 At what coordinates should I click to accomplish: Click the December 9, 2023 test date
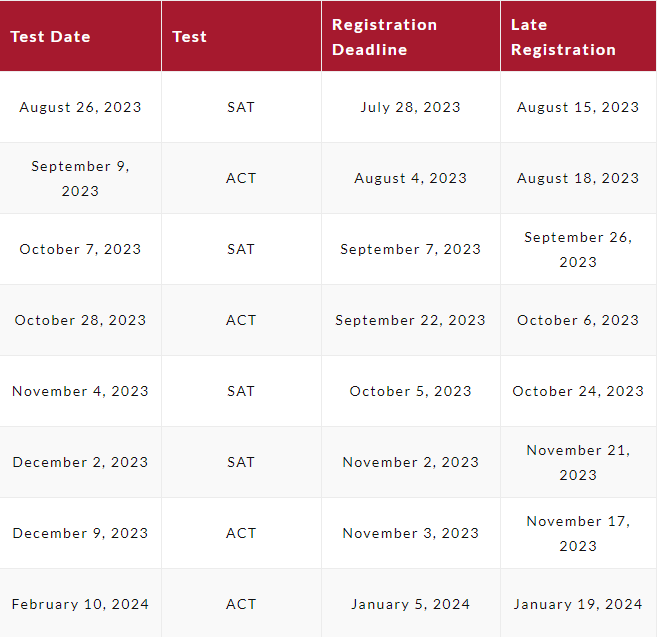tap(80, 533)
